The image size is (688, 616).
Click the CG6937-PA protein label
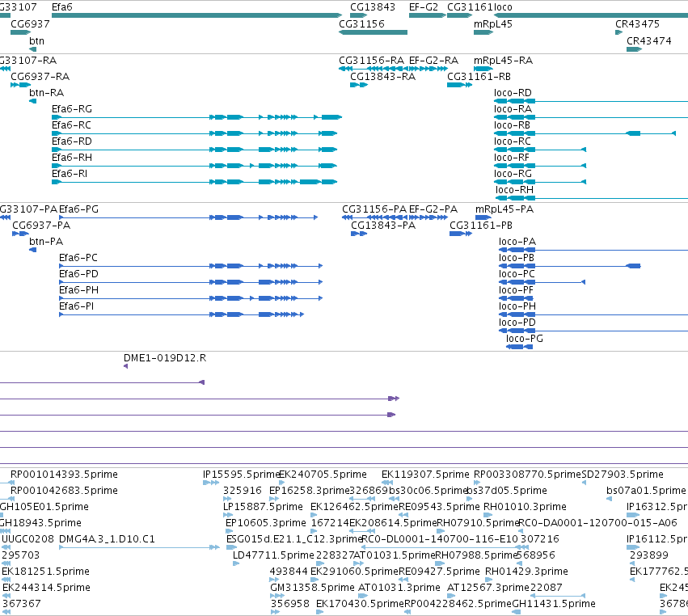pyautogui.click(x=41, y=226)
